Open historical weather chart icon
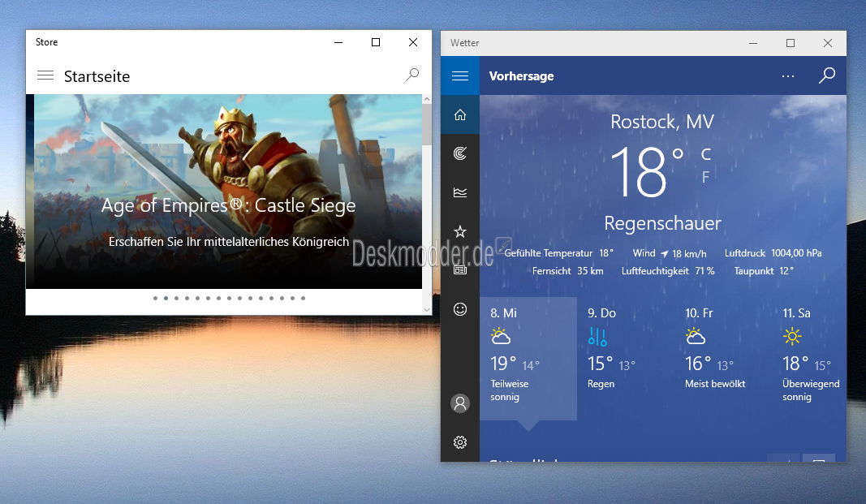 [x=460, y=192]
